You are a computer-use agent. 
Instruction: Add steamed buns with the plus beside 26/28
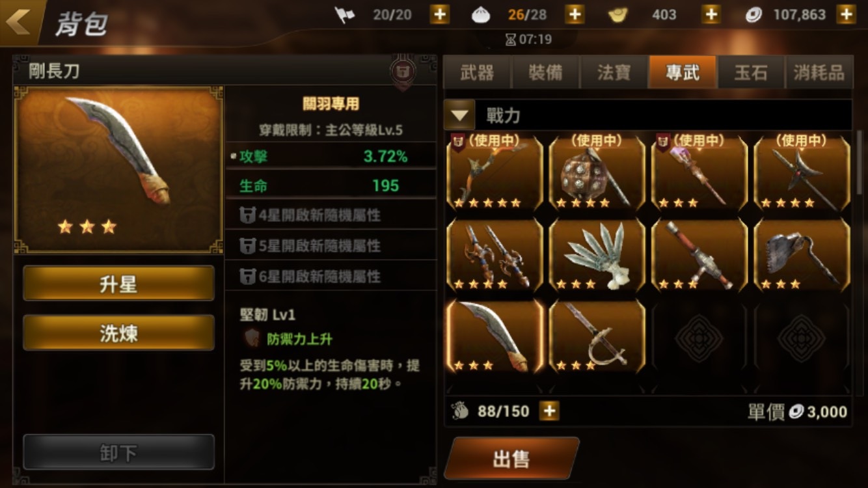(x=574, y=14)
